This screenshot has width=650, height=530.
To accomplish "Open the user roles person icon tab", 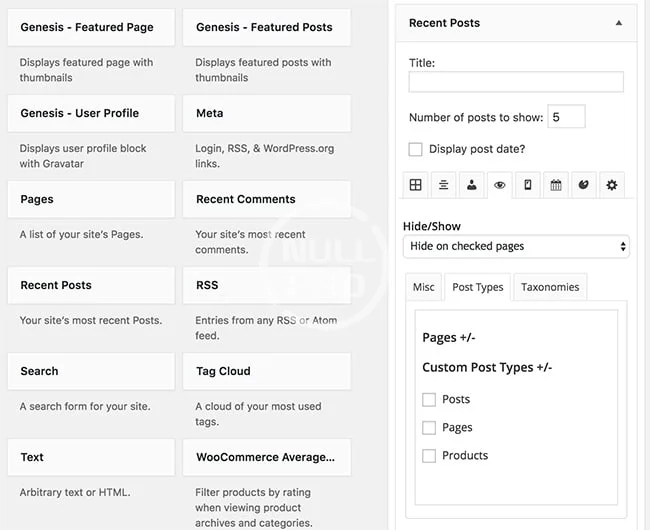I will click(x=472, y=185).
